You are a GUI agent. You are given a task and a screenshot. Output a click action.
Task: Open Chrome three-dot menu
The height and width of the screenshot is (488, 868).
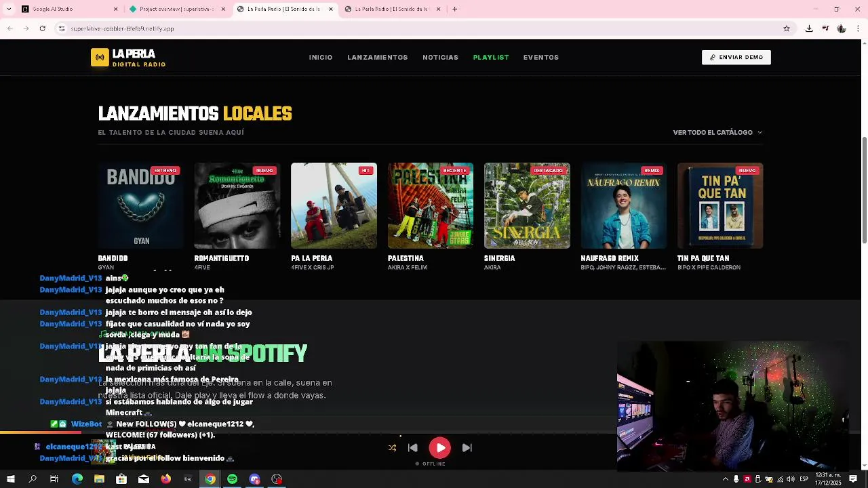859,28
